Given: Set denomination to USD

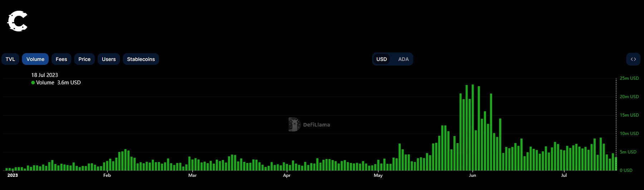Looking at the screenshot, I should click(x=381, y=59).
